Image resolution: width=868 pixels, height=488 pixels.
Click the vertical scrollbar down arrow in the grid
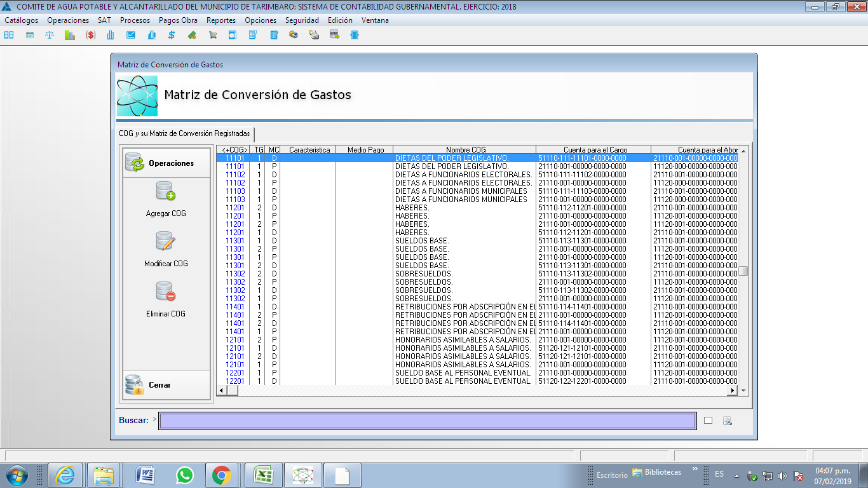(743, 391)
